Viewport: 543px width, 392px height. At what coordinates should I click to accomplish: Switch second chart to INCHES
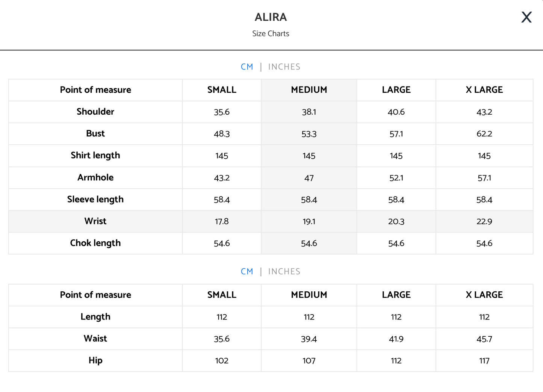284,271
